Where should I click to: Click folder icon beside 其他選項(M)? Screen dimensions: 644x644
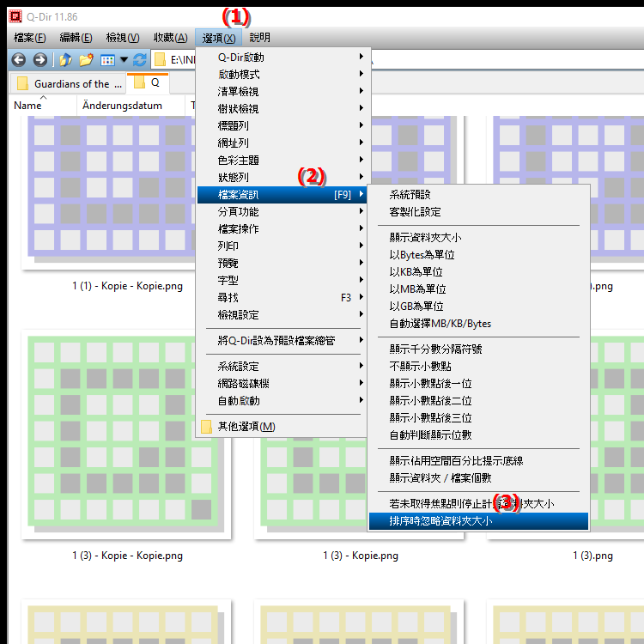[x=207, y=427]
